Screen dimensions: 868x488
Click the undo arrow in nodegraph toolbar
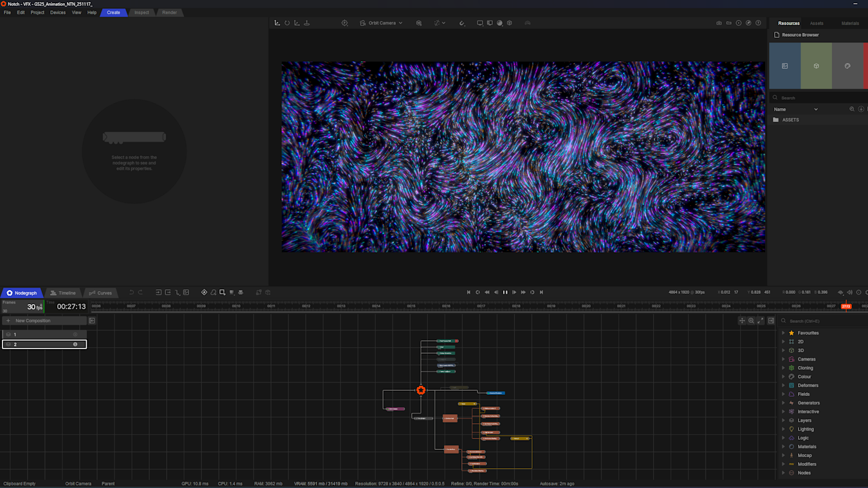[x=131, y=293]
